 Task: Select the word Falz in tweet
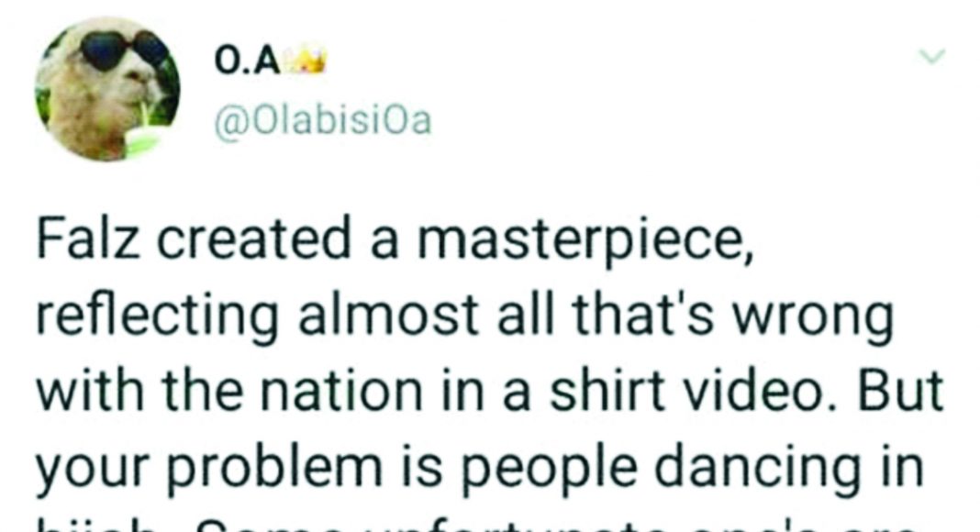click(87, 240)
